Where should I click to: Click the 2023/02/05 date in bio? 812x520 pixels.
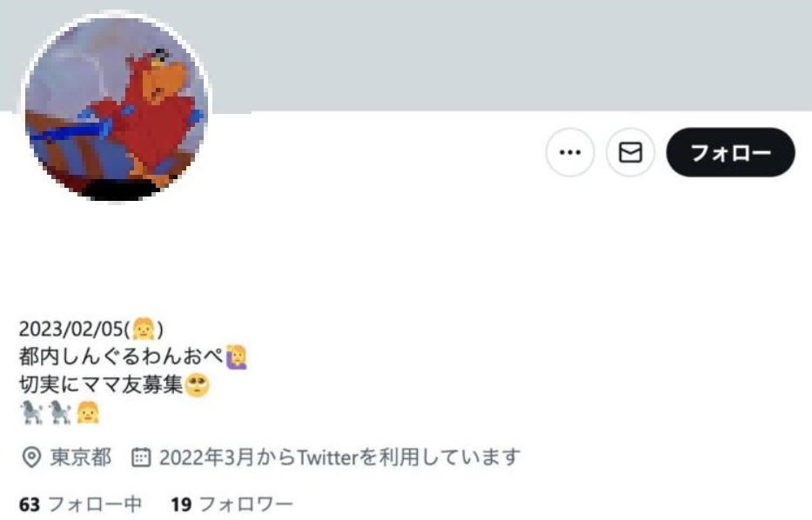point(71,329)
